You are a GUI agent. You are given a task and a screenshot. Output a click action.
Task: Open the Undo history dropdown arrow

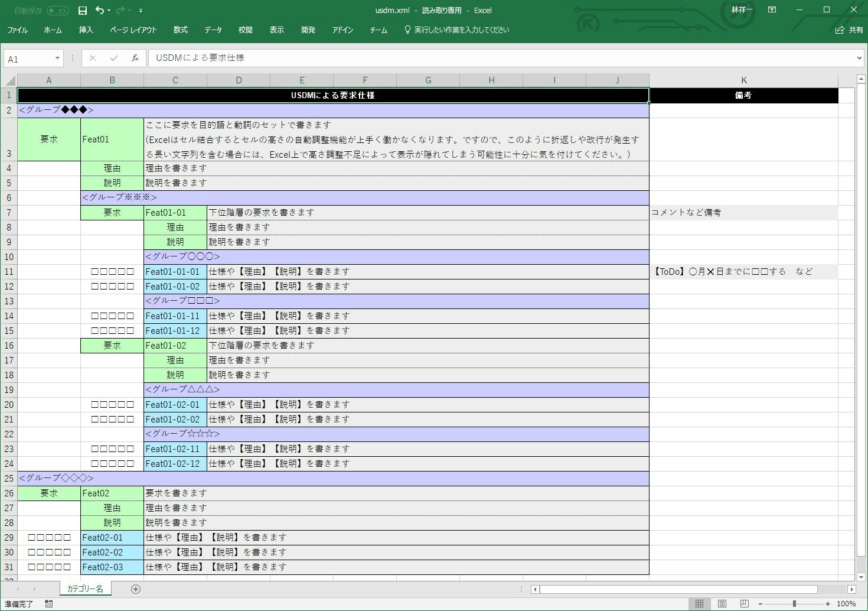109,11
